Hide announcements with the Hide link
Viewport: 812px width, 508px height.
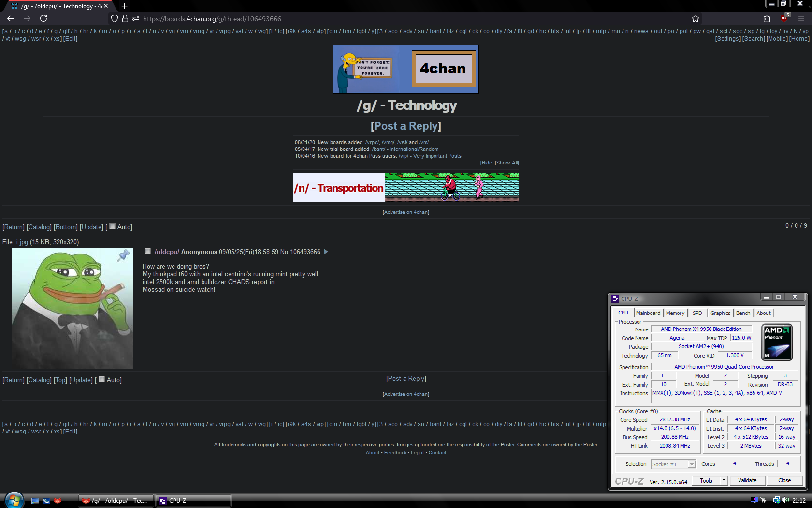tap(487, 163)
